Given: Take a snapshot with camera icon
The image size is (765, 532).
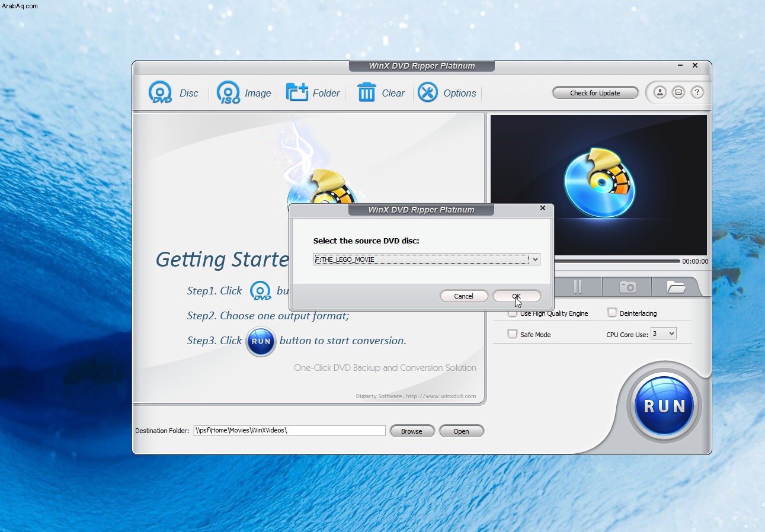Looking at the screenshot, I should (627, 287).
